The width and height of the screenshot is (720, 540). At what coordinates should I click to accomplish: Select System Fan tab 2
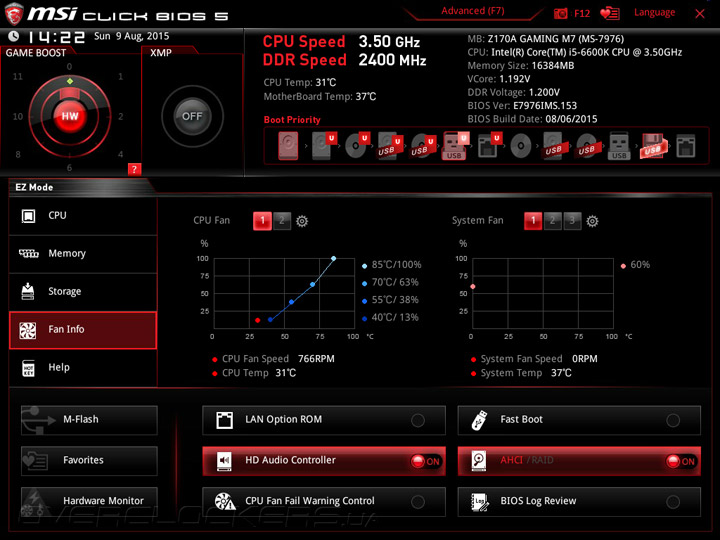553,221
